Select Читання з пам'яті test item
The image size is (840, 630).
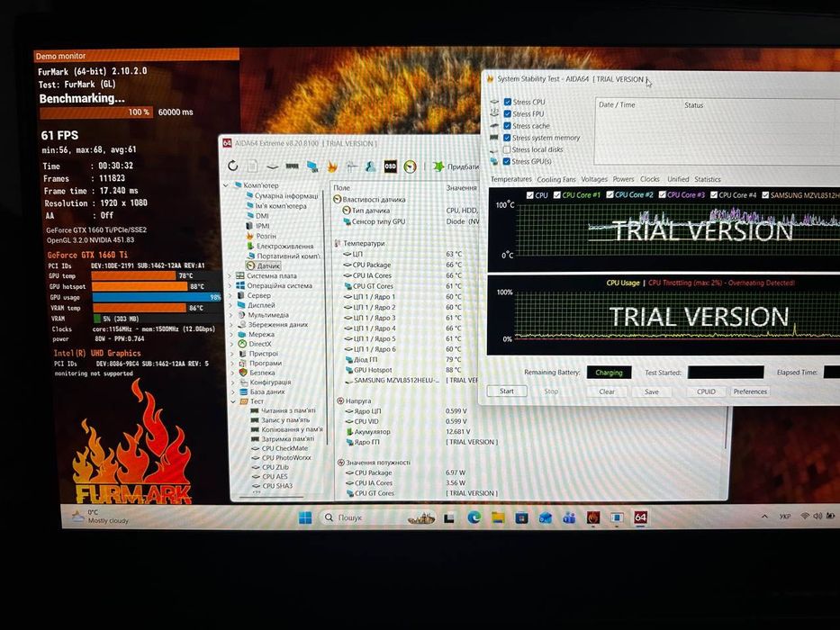pos(288,411)
